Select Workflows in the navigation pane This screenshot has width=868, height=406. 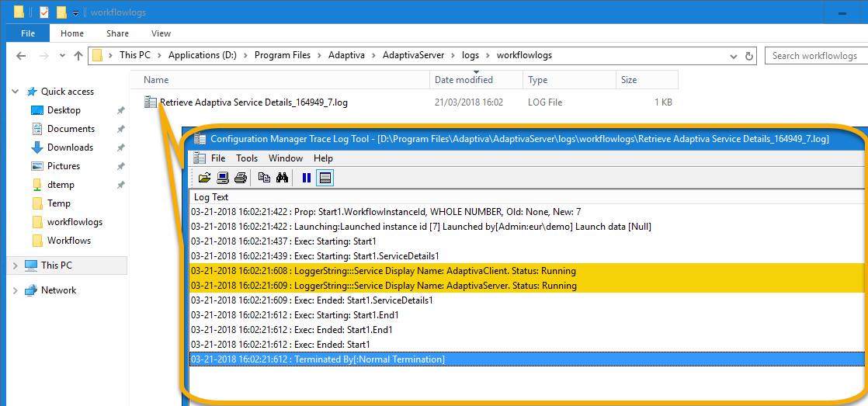point(68,241)
